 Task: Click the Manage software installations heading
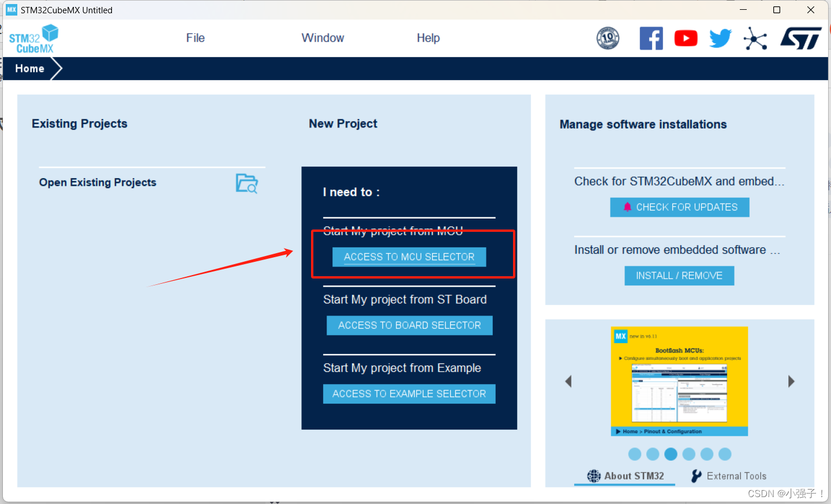(x=643, y=125)
